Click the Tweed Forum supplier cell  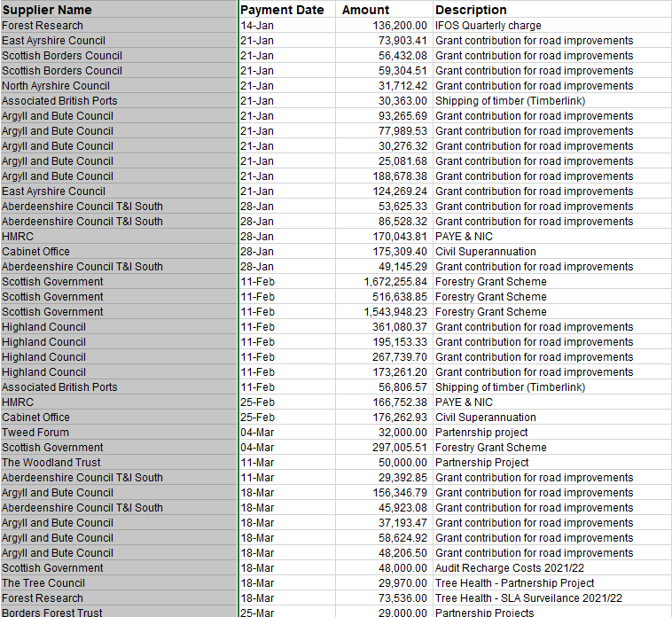tap(35, 433)
